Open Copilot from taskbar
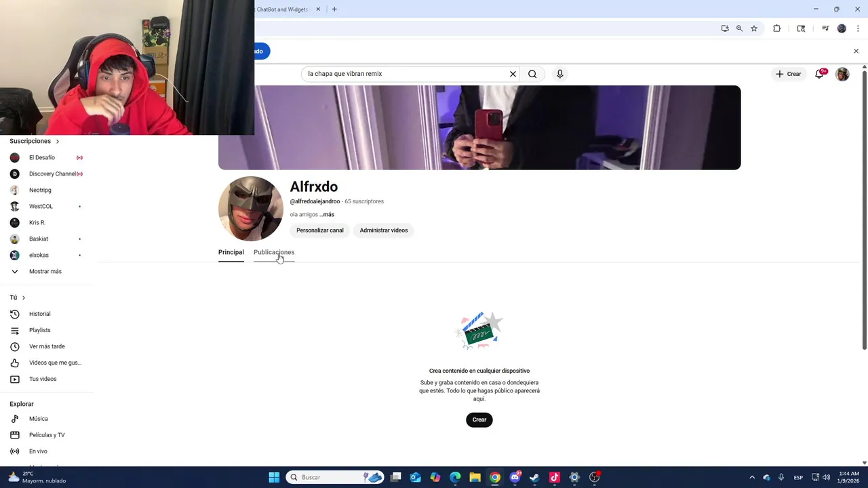The width and height of the screenshot is (868, 488). click(x=435, y=477)
